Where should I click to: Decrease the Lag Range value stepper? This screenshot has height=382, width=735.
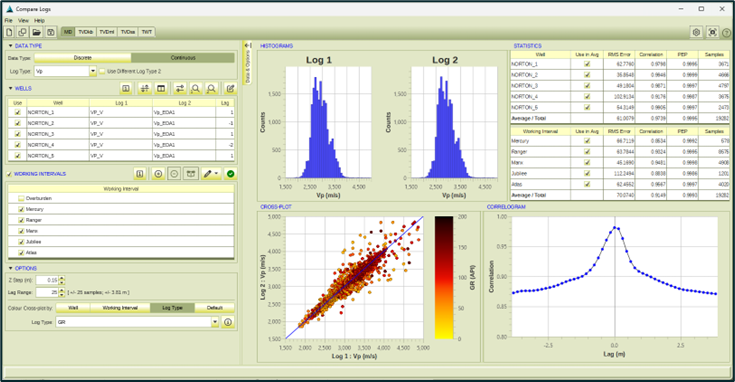61,295
